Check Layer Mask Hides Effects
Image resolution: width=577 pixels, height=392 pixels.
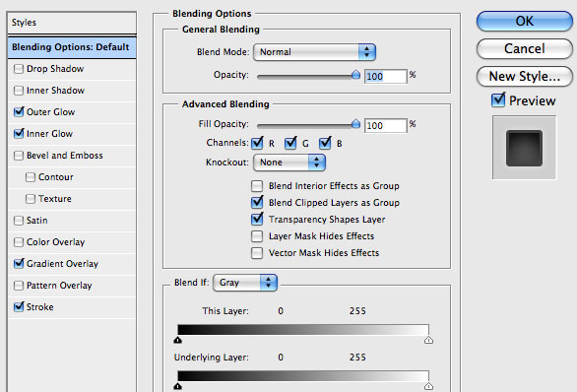pos(257,236)
